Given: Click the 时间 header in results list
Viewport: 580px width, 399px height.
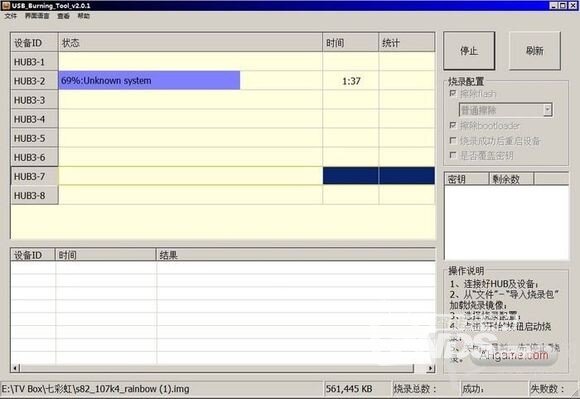Looking at the screenshot, I should click(x=105, y=255).
